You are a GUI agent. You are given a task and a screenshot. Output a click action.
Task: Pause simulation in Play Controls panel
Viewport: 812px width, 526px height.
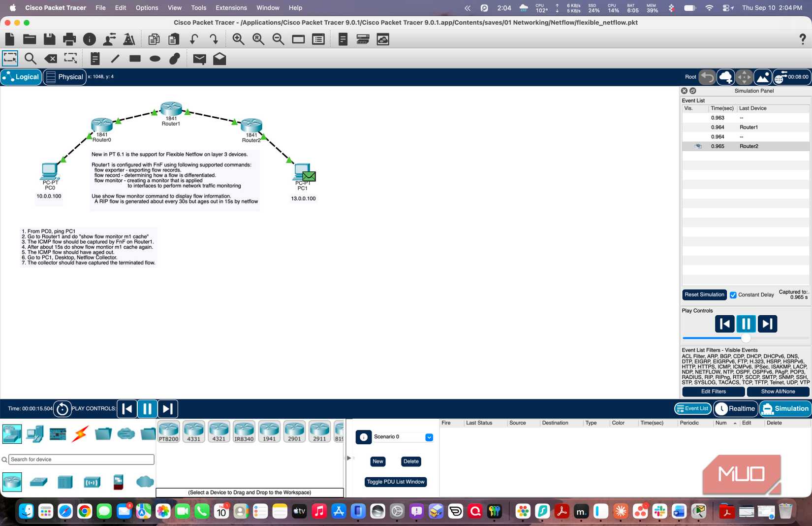(746, 324)
